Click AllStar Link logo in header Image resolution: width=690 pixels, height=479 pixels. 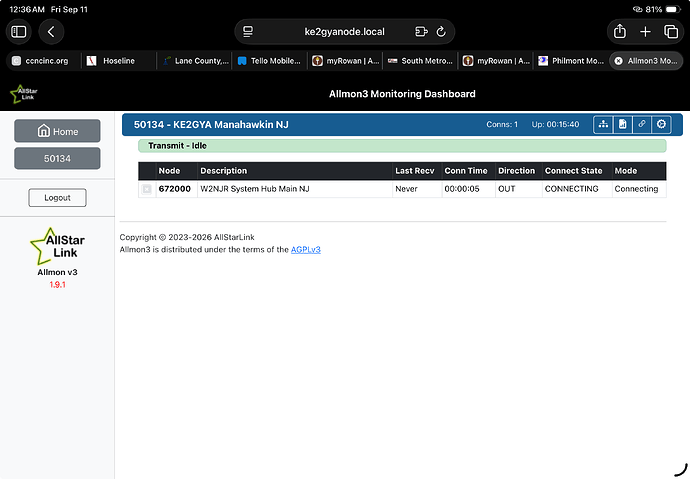(x=24, y=94)
